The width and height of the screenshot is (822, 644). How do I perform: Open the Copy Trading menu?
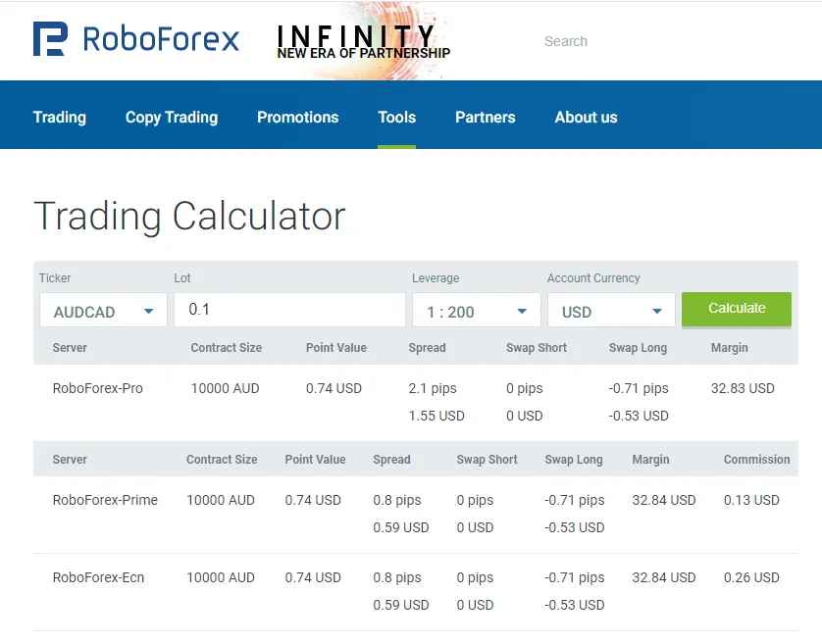[171, 117]
